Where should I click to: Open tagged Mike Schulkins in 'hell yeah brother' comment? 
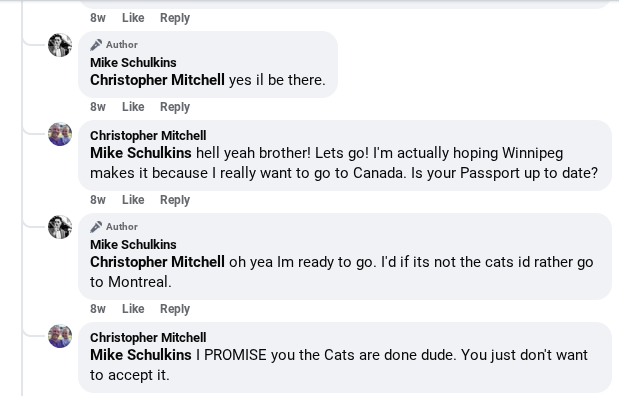[x=141, y=153]
